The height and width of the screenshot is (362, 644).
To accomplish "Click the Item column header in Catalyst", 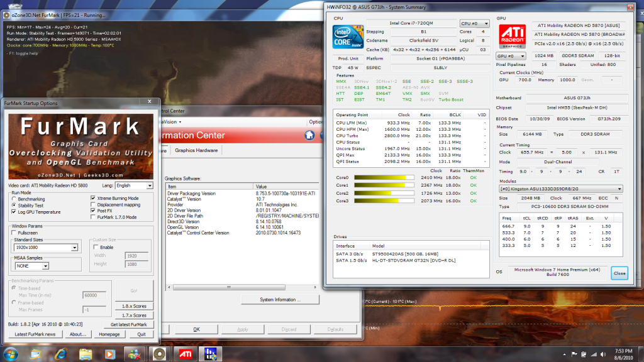I will pos(209,186).
